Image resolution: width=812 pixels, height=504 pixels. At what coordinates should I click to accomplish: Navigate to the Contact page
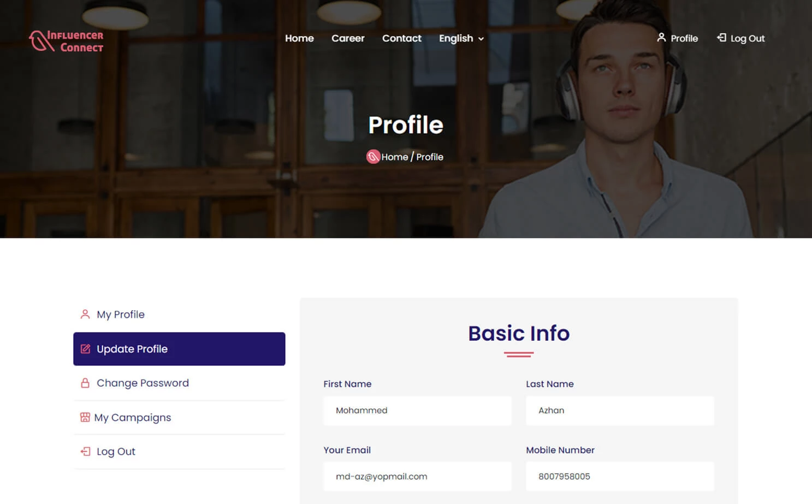(x=402, y=38)
